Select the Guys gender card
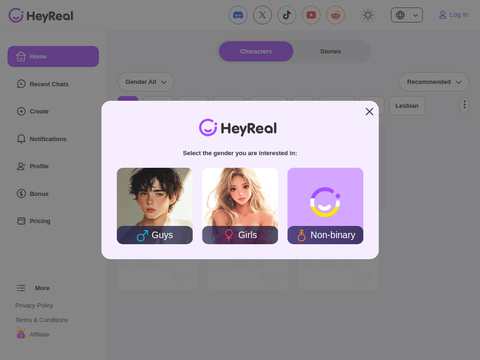This screenshot has width=480, height=360. (x=155, y=206)
